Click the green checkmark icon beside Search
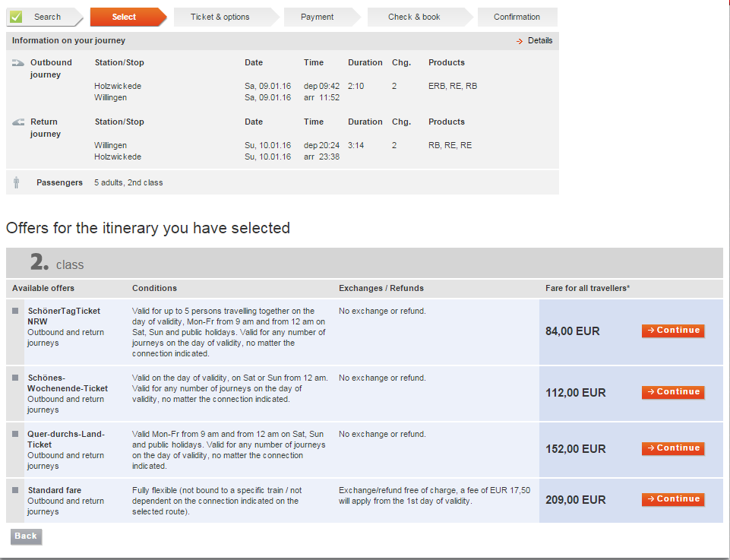The image size is (730, 560). (x=16, y=17)
